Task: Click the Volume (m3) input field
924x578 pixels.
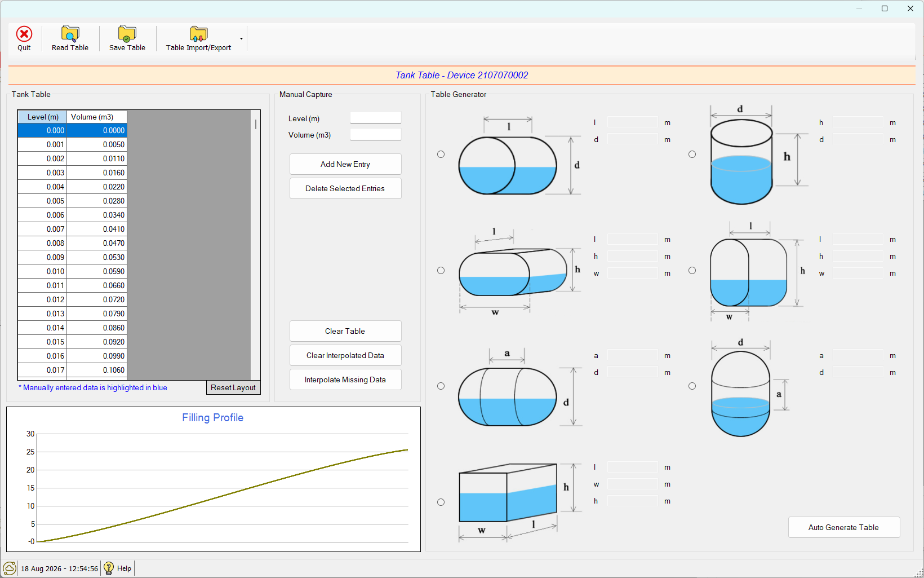Action: point(376,135)
